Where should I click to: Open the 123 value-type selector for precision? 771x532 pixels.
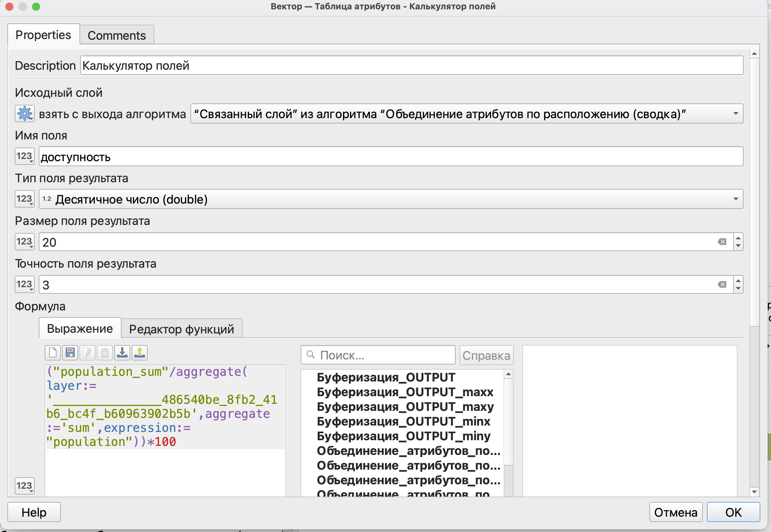point(25,284)
